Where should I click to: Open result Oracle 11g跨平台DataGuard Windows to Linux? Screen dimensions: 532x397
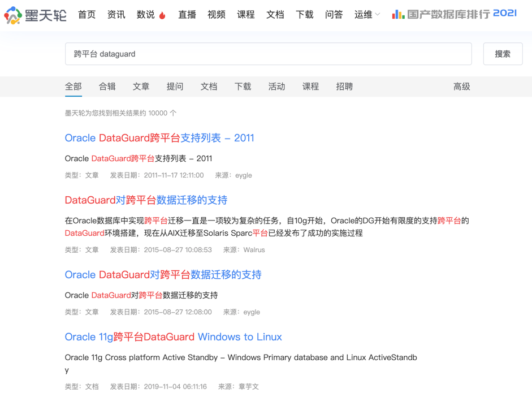coord(174,337)
